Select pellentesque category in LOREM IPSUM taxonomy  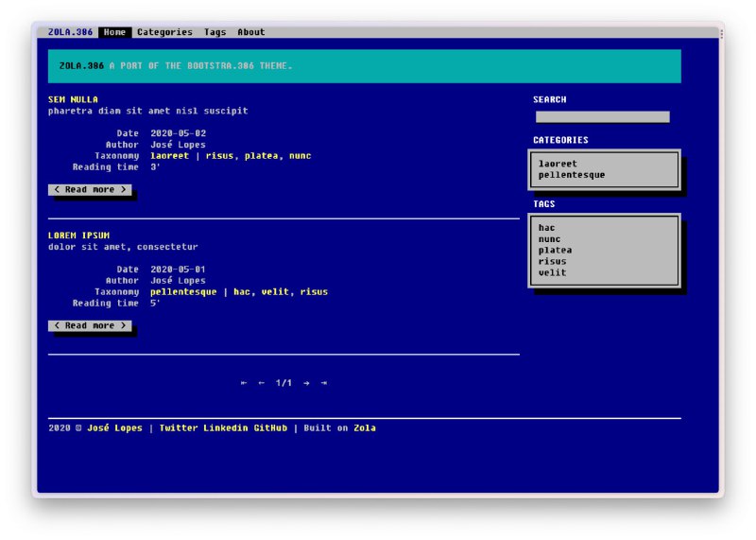(183, 292)
